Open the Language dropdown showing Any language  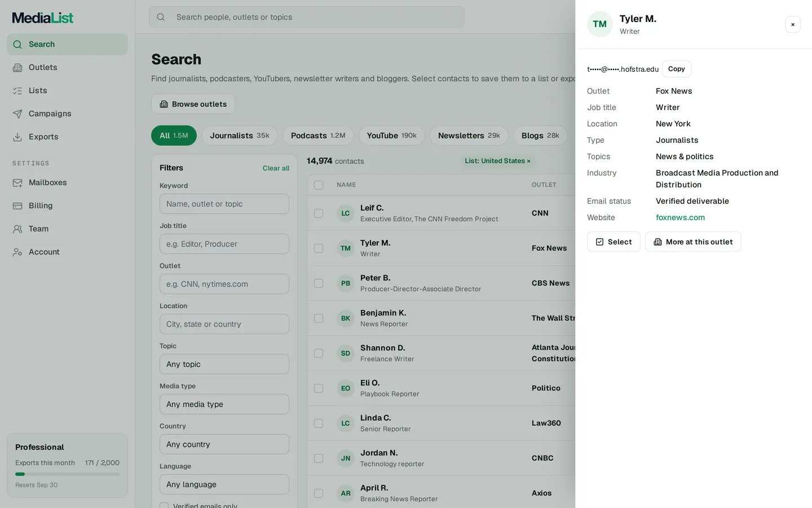point(224,484)
